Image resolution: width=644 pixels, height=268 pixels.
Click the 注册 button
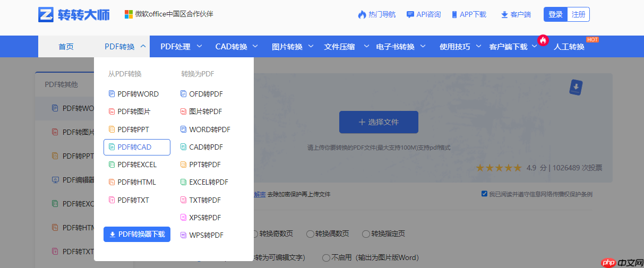click(579, 14)
